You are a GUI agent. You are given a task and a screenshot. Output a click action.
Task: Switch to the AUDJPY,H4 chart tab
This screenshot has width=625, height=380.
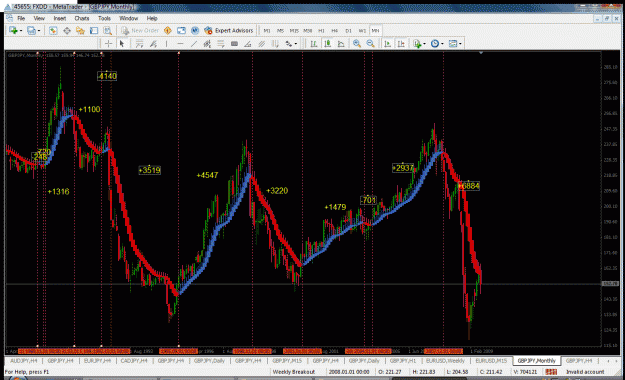24,361
